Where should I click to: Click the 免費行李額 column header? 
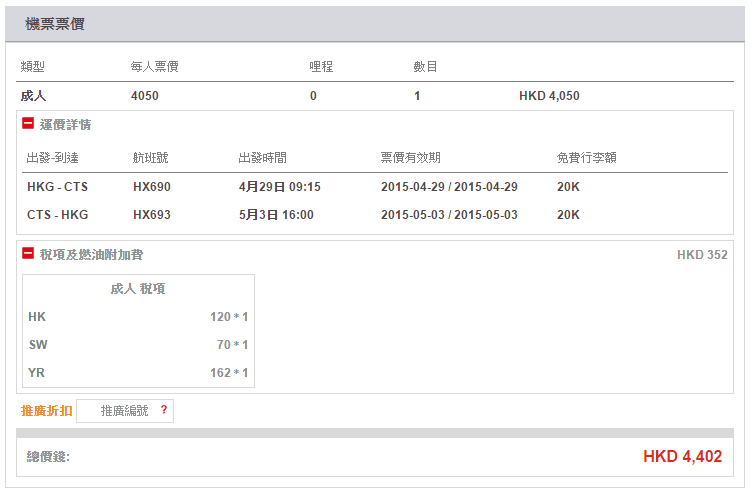(x=586, y=157)
